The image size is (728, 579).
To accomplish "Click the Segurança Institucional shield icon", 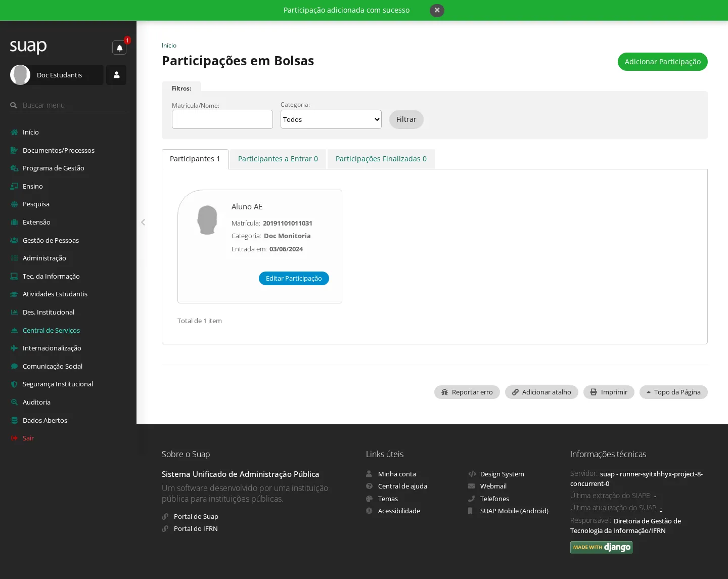I will pyautogui.click(x=14, y=384).
